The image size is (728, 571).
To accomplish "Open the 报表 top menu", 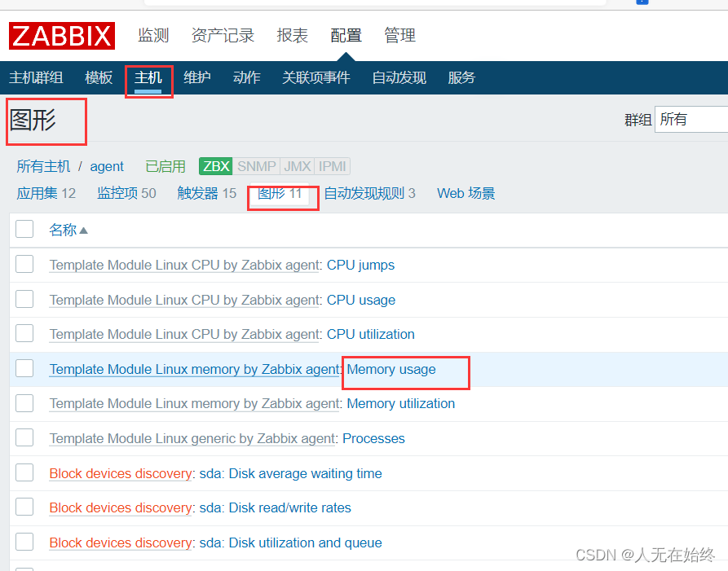I will coord(293,35).
